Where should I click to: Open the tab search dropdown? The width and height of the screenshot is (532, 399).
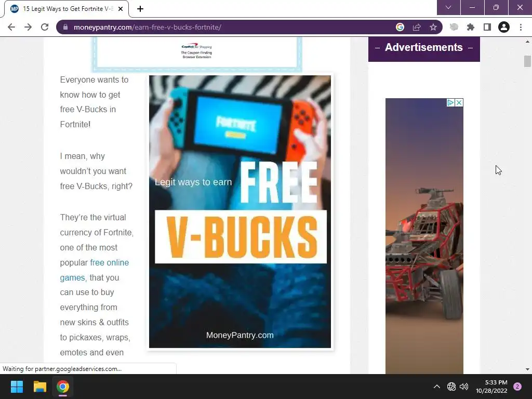(448, 7)
